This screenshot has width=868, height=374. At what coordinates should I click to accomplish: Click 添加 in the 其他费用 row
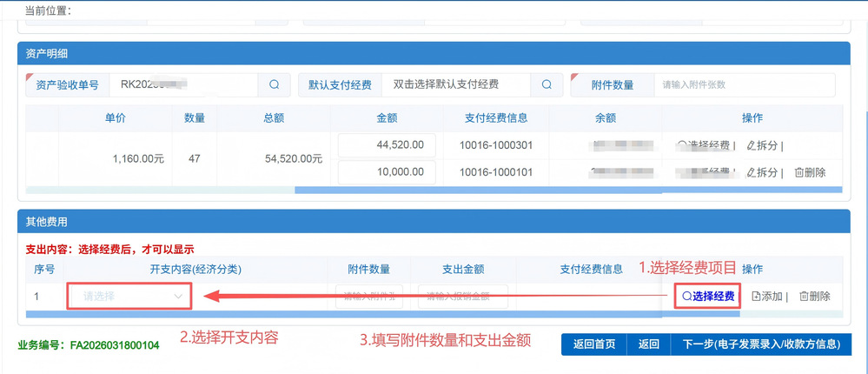(x=768, y=297)
